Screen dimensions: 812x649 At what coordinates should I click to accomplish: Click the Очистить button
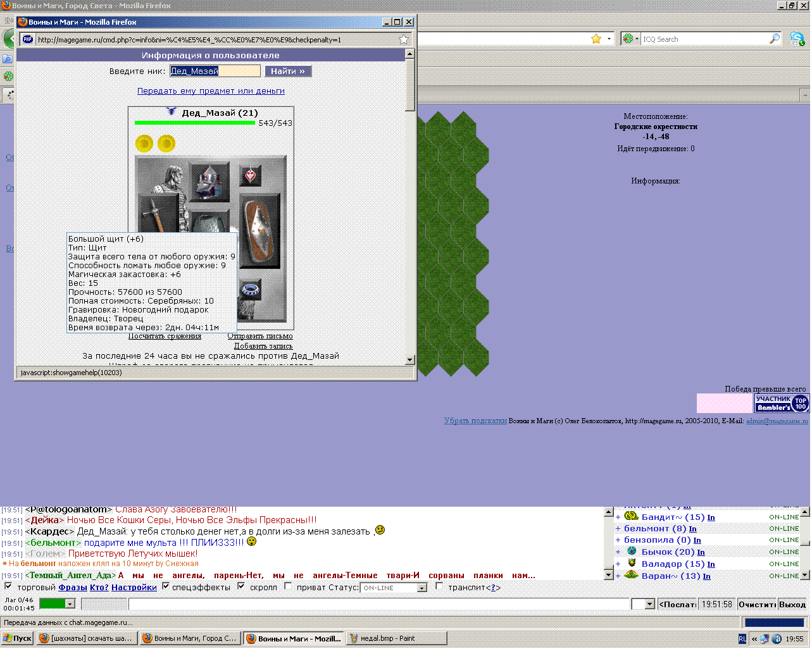pyautogui.click(x=757, y=604)
